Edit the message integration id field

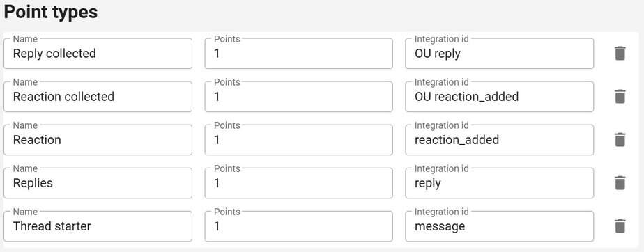pos(500,226)
